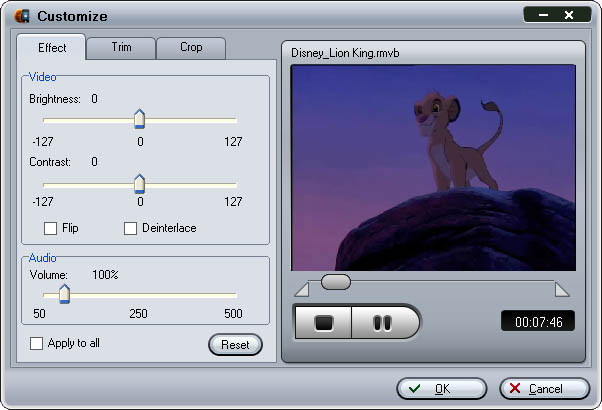Click the Lion King video preview
Screen dimensions: 602x410
[x=433, y=168]
